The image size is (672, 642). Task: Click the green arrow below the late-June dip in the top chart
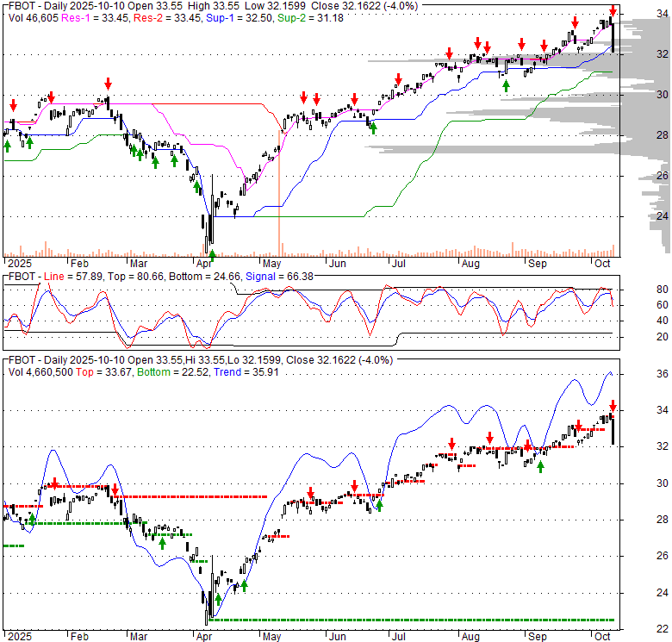373,128
